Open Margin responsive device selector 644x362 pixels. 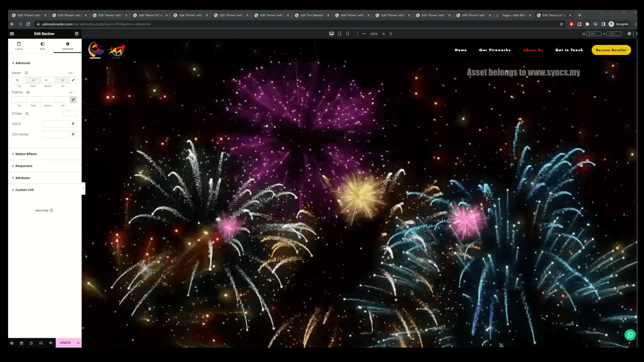click(26, 73)
